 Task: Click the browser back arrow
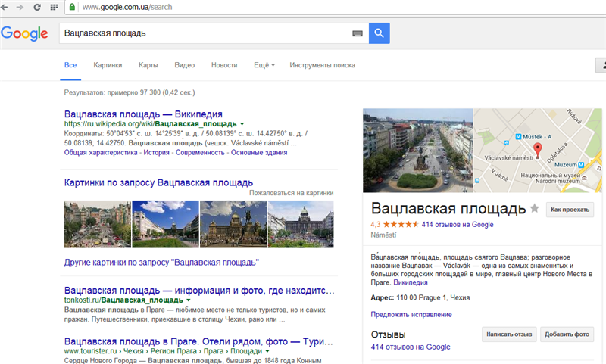pos(4,7)
